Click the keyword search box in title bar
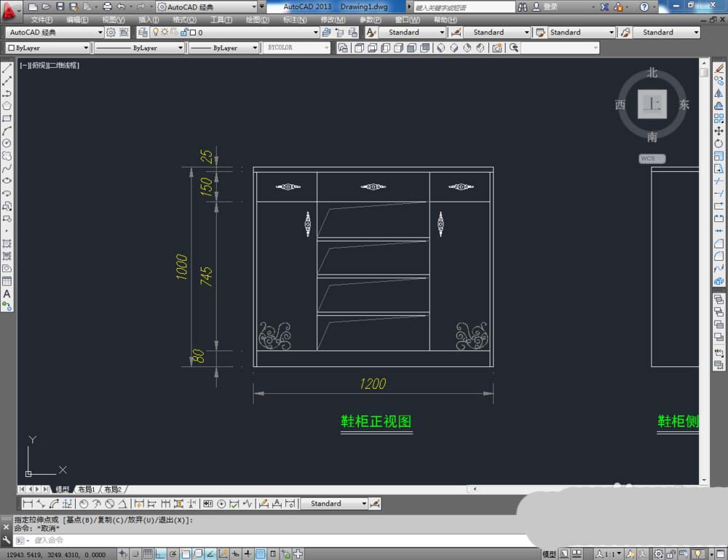This screenshot has height=560, width=728. (x=464, y=7)
